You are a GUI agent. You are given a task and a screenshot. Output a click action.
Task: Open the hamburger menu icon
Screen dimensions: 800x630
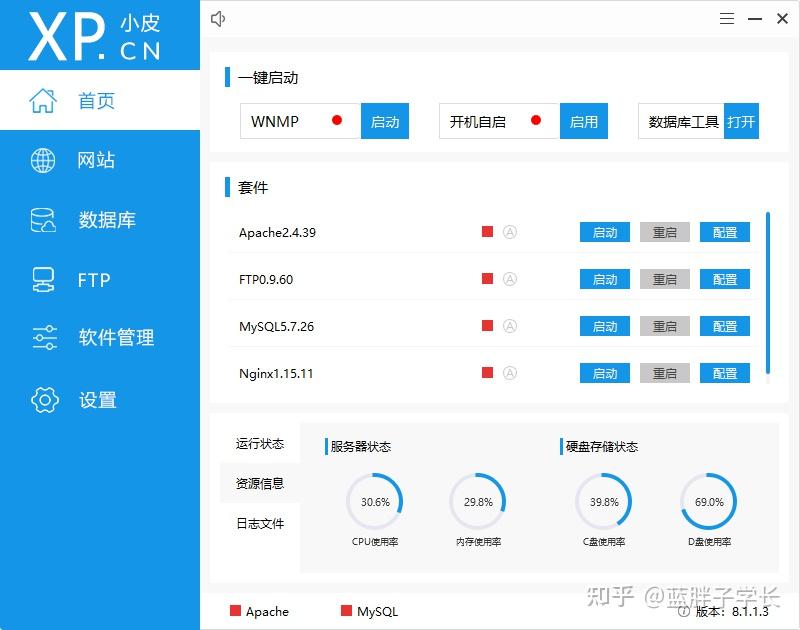(727, 19)
